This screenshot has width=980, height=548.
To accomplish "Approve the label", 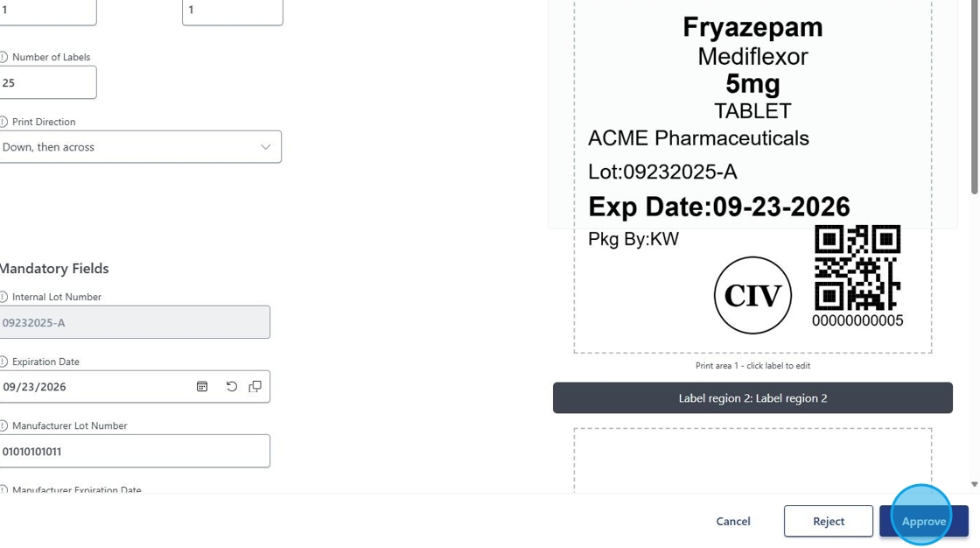I will coord(923,521).
